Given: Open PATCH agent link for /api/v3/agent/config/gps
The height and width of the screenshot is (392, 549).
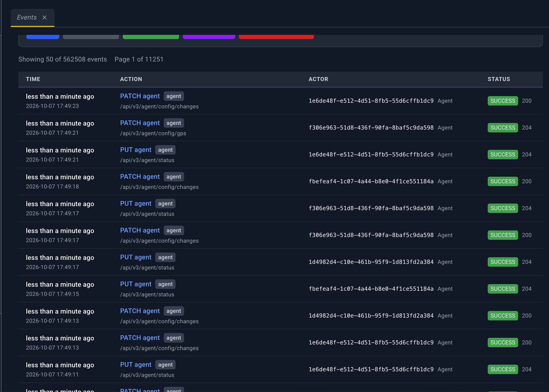Looking at the screenshot, I should 140,123.
